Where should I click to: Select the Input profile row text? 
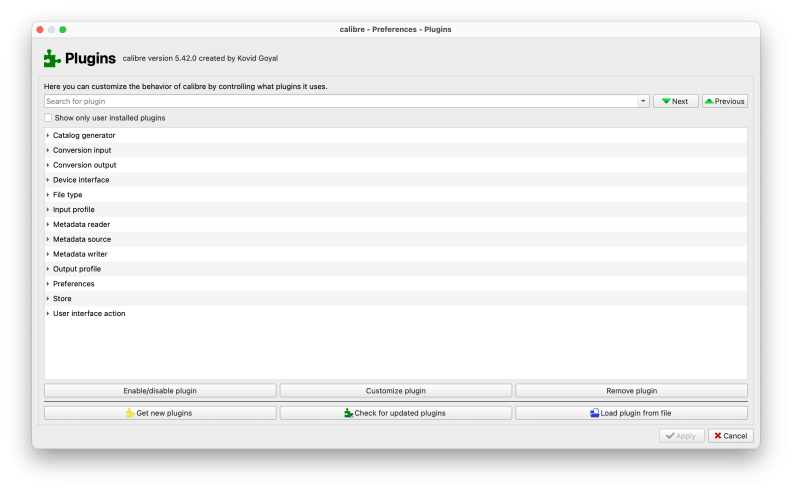point(74,209)
